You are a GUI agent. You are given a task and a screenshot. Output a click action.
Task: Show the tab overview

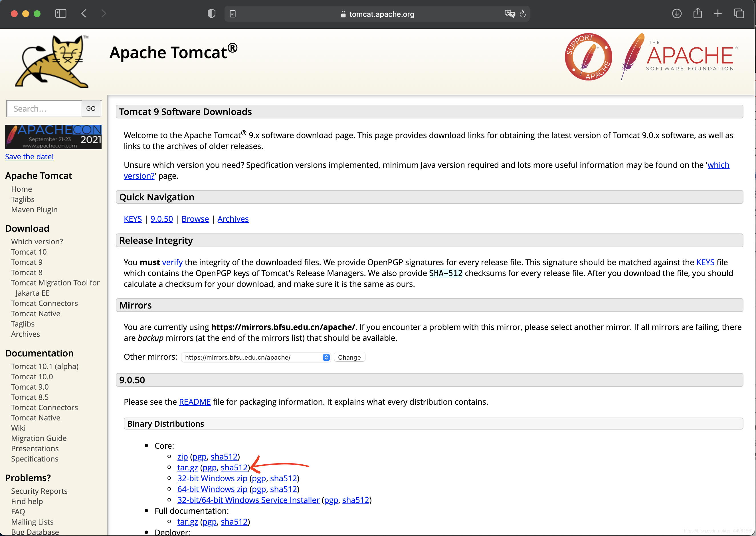point(739,13)
